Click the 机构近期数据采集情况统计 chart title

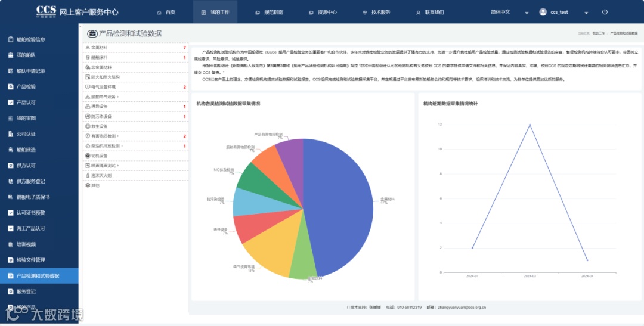pos(450,104)
